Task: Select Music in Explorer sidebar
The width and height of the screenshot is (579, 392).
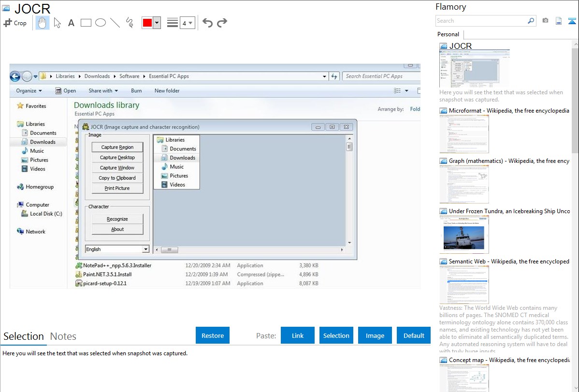Action: (33, 151)
